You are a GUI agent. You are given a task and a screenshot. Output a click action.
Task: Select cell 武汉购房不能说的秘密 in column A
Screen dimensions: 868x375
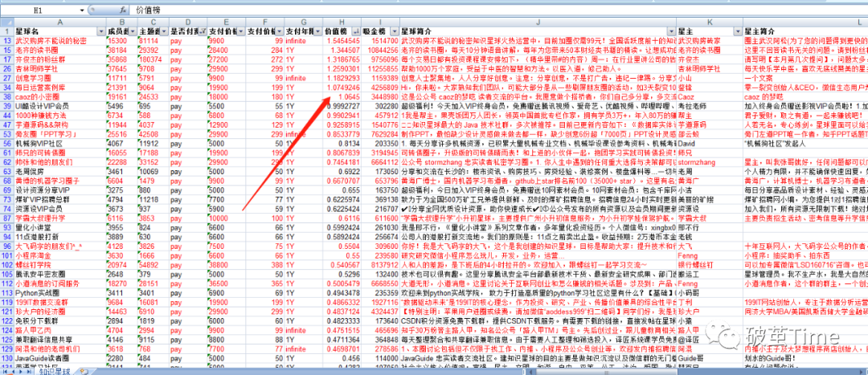coord(58,40)
